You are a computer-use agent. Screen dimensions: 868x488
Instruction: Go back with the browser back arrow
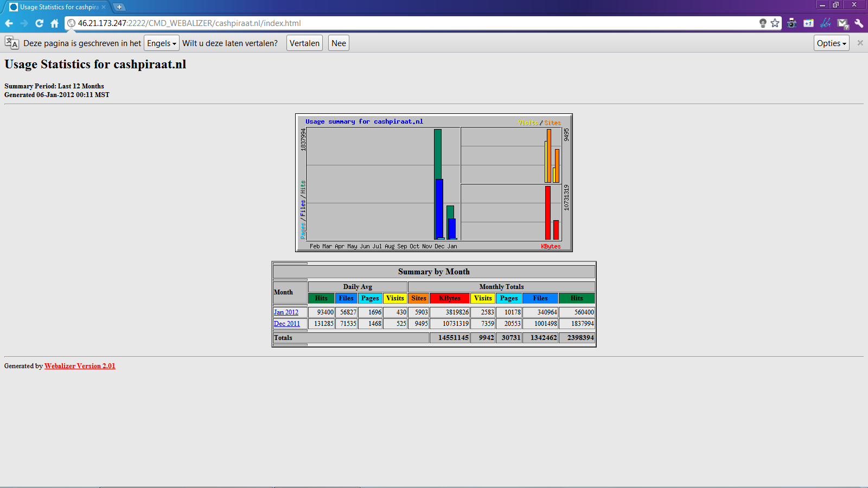tap(9, 23)
